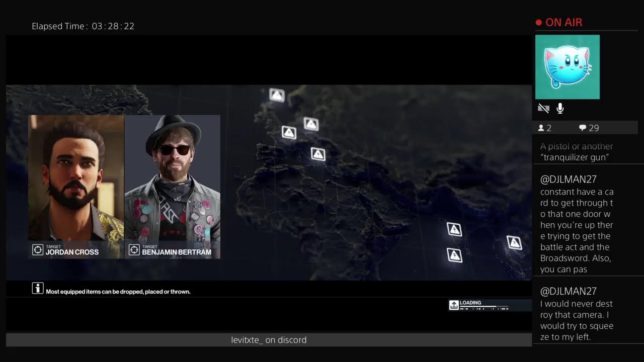Select the northernmost mission marker on the map
This screenshot has width=644, height=362.
click(277, 95)
